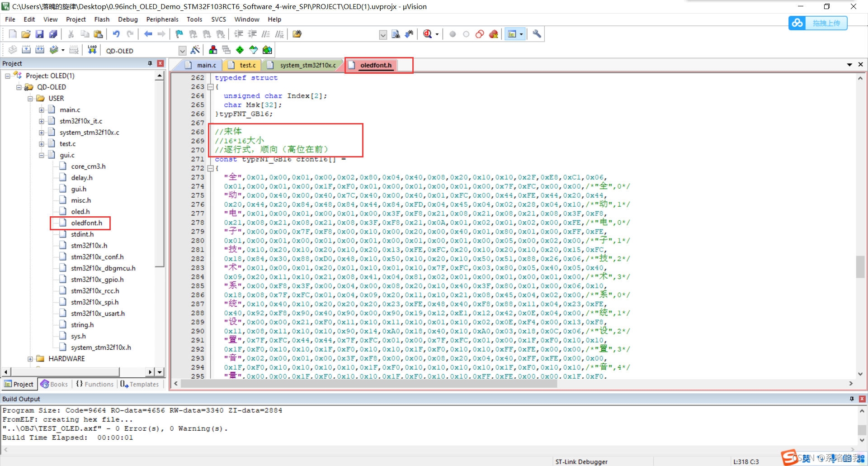Open the File menu

(x=10, y=19)
